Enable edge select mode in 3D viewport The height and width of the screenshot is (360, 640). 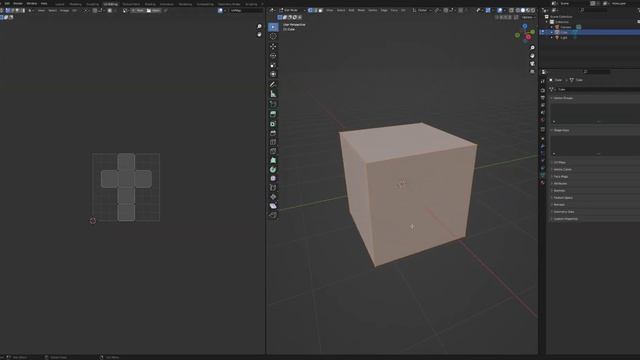pos(315,10)
